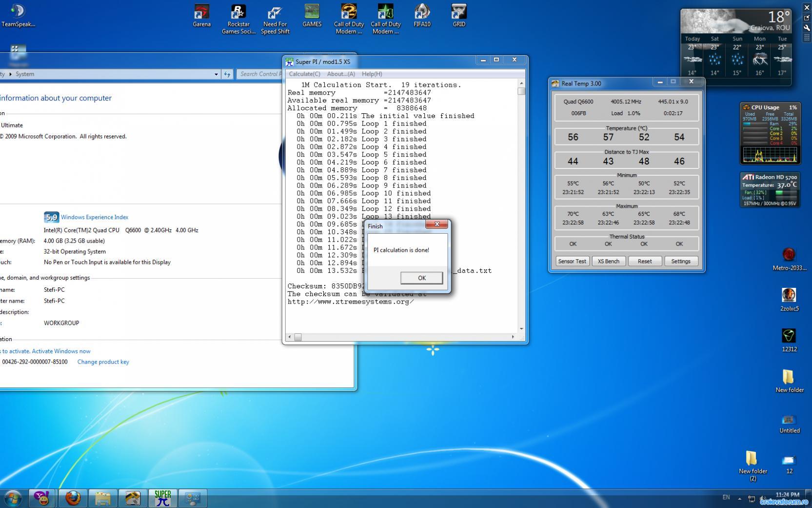Open Rockstar Games Social Club shortcut
Image resolution: width=812 pixels, height=508 pixels.
238,19
